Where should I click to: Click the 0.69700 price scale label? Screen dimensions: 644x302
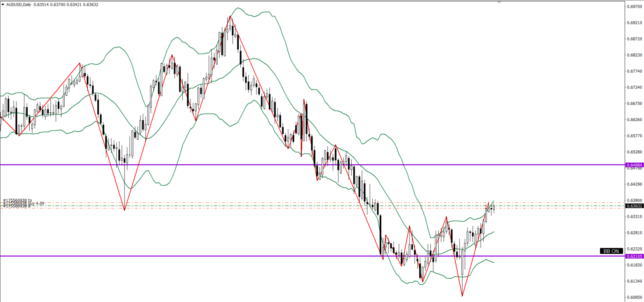pyautogui.click(x=634, y=7)
